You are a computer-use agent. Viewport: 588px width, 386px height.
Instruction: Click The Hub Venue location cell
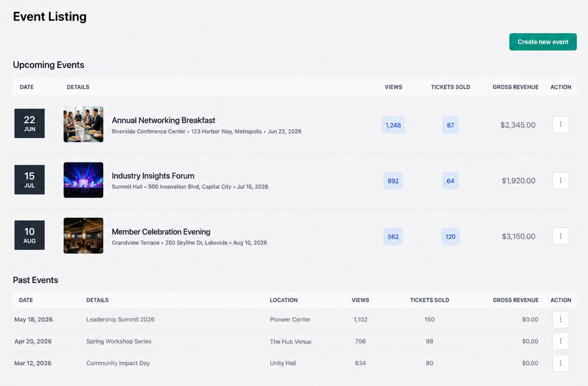(x=291, y=342)
